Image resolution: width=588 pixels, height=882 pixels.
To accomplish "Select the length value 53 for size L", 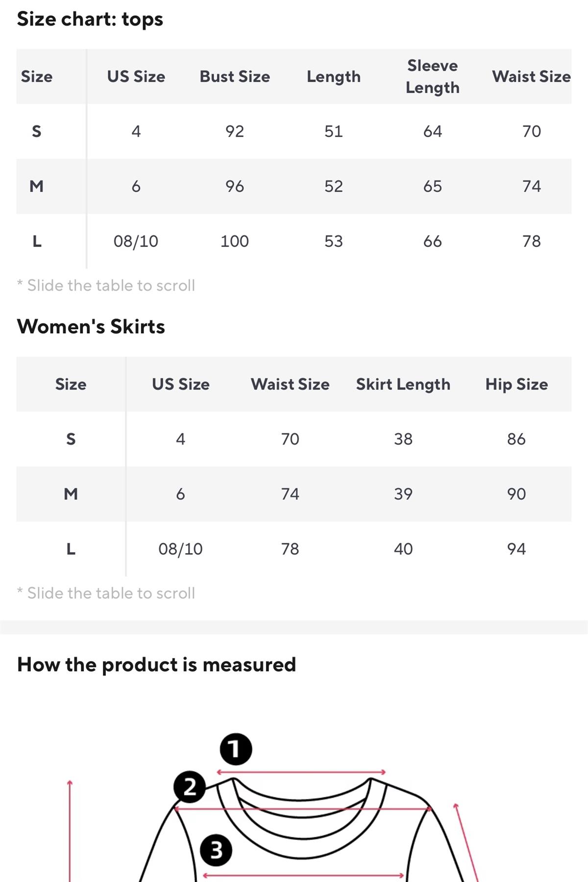I will (x=333, y=241).
